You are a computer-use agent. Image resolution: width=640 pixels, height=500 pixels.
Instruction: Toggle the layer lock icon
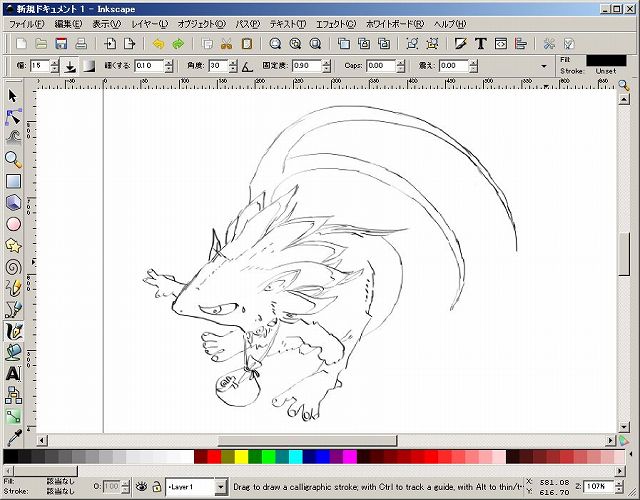click(157, 486)
